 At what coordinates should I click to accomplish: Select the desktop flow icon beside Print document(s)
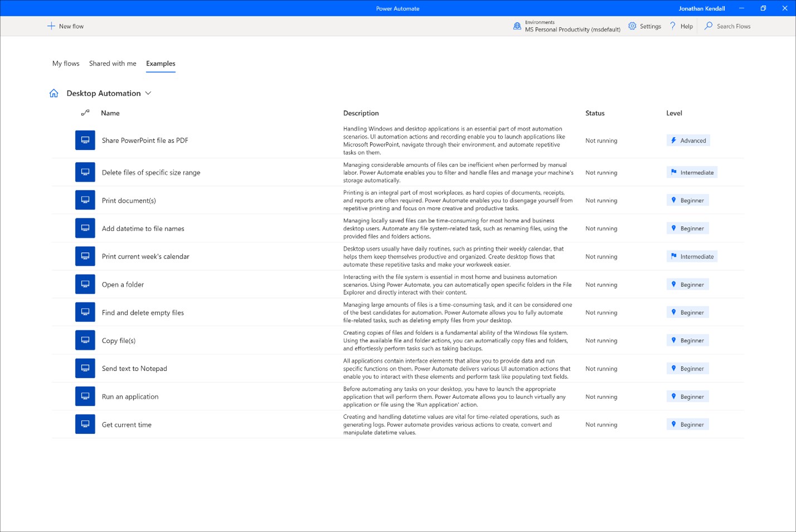[85, 199]
